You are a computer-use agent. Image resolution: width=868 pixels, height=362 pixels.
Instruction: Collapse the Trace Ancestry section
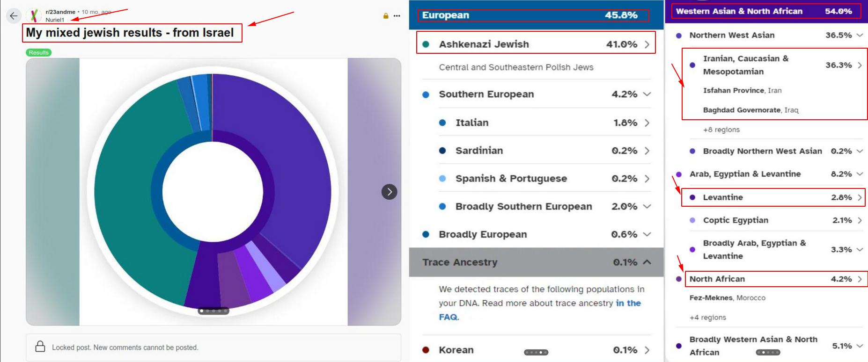647,262
